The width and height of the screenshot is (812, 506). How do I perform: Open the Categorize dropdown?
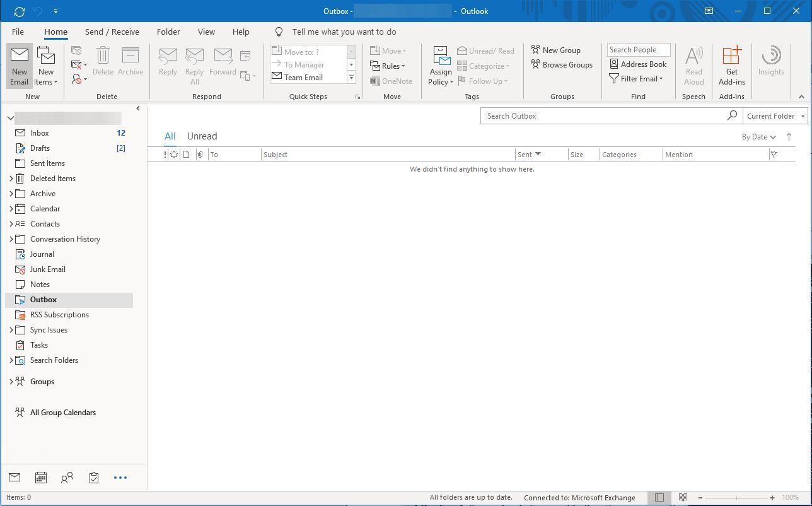(x=483, y=66)
